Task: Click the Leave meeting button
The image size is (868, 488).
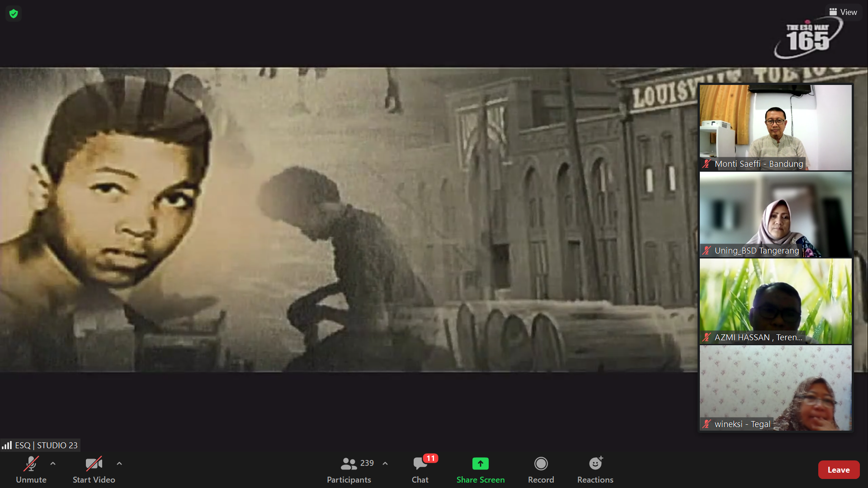Action: pyautogui.click(x=839, y=470)
